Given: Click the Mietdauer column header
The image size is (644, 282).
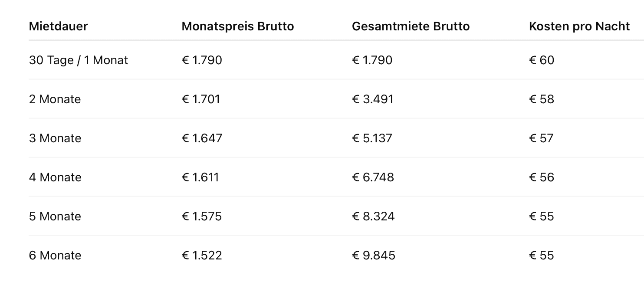Looking at the screenshot, I should click(58, 26).
